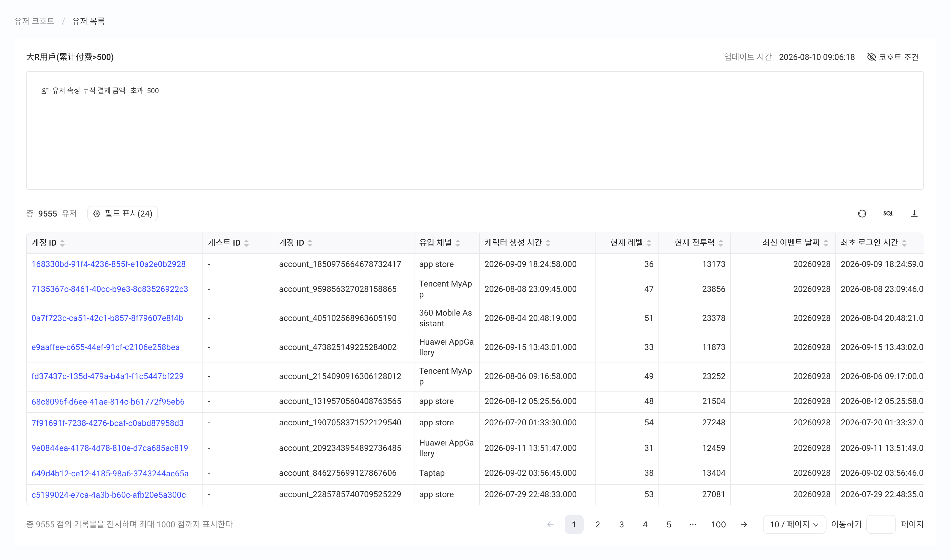Focus the 이동하기 page number field
The image size is (950, 560).
coord(881,524)
